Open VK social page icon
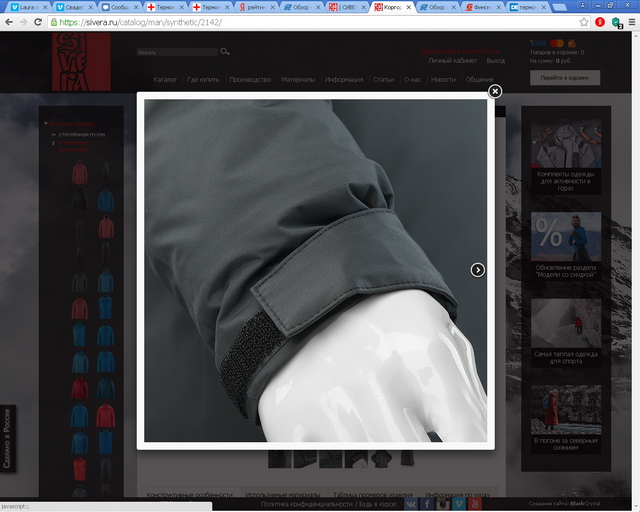Image resolution: width=640 pixels, height=512 pixels. click(x=411, y=504)
